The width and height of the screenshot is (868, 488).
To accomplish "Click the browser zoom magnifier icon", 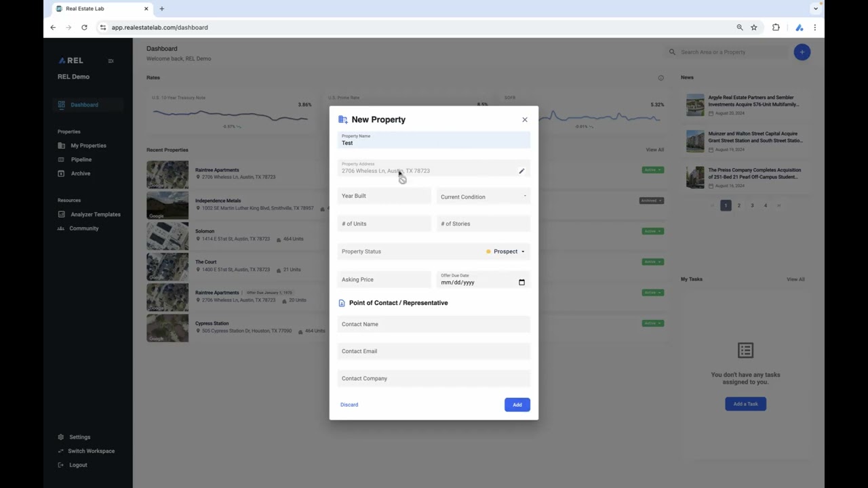I will click(740, 28).
